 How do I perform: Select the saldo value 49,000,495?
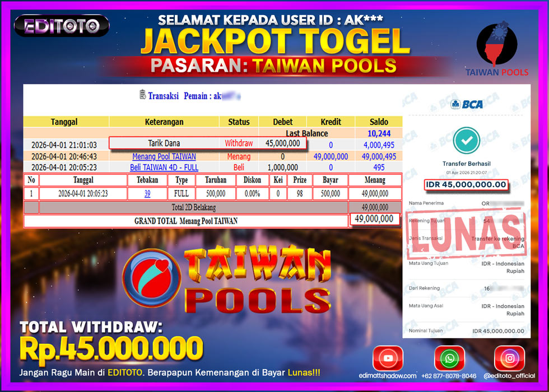[x=379, y=156]
